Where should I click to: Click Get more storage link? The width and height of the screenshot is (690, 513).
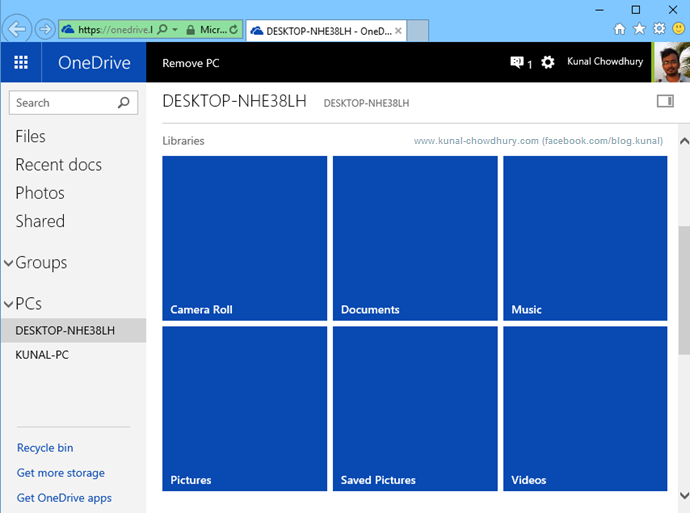(61, 473)
